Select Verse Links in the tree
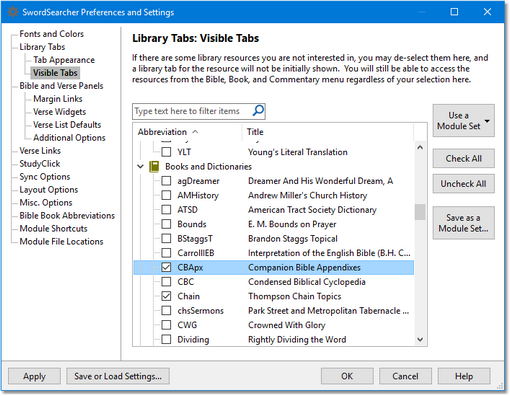 click(40, 151)
